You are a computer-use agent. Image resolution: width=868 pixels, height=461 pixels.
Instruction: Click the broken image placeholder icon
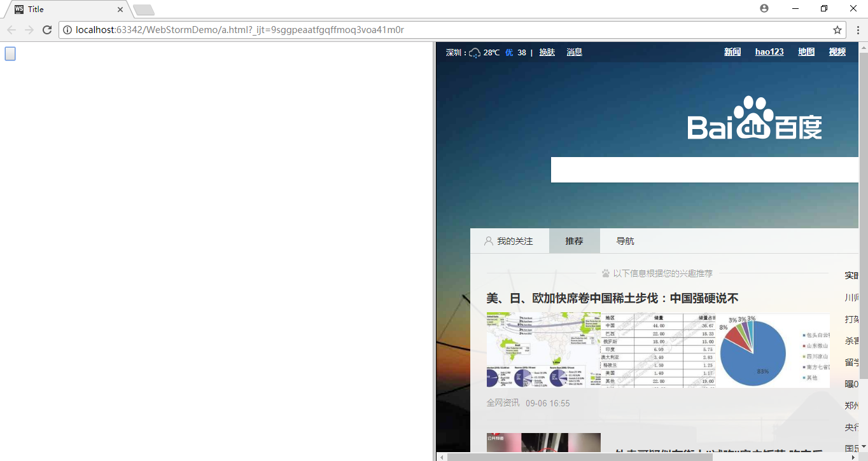click(x=10, y=54)
